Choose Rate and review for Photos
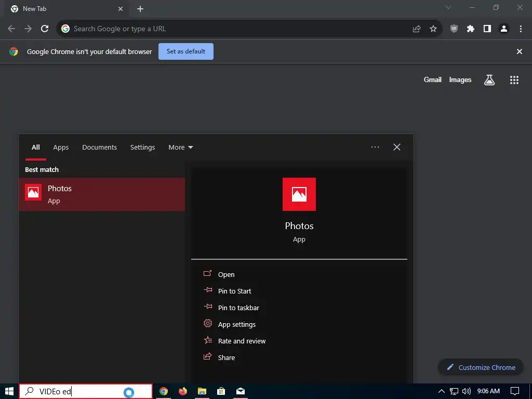 tap(242, 341)
